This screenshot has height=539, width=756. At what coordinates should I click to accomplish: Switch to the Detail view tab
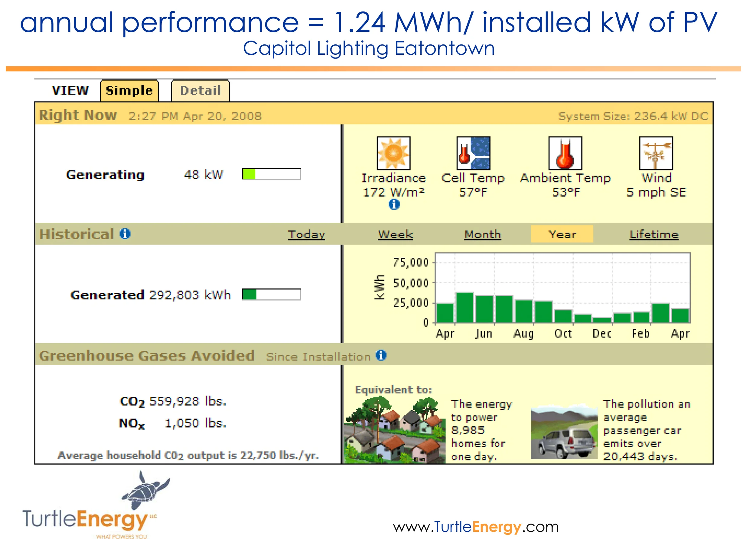click(200, 90)
